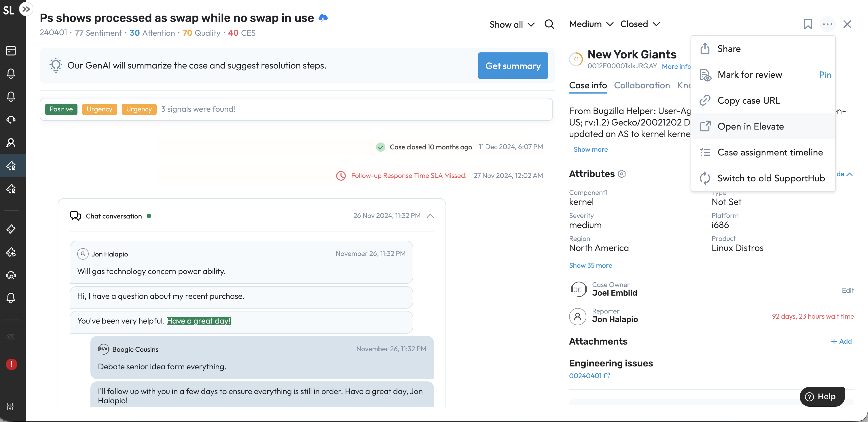This screenshot has width=868, height=422.
Task: Collapse the Chat conversation section
Action: pos(430,216)
